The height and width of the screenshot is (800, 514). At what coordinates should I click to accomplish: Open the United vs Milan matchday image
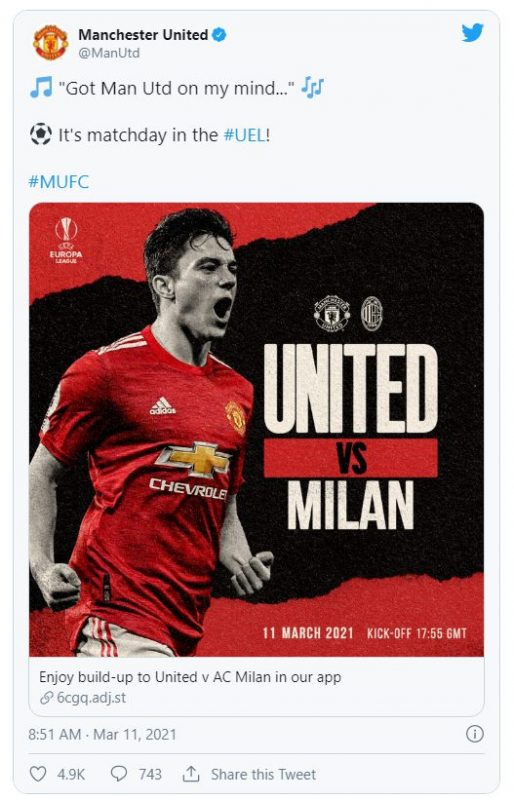tap(256, 430)
